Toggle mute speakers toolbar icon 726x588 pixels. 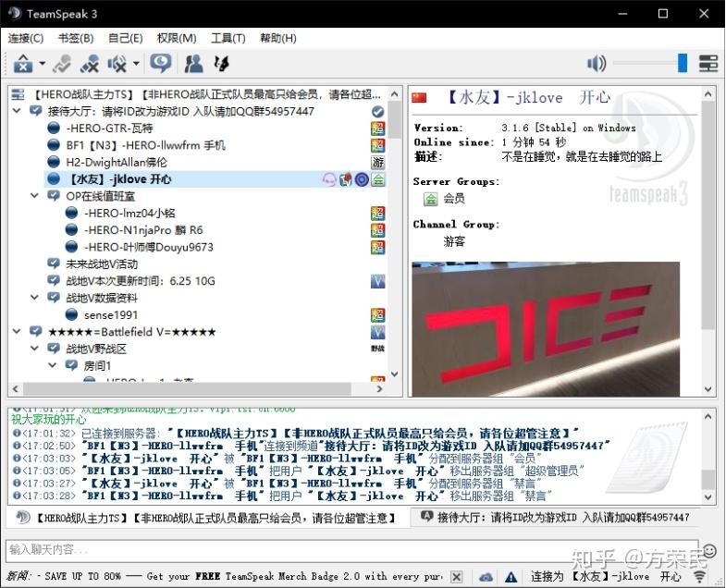coord(117,64)
